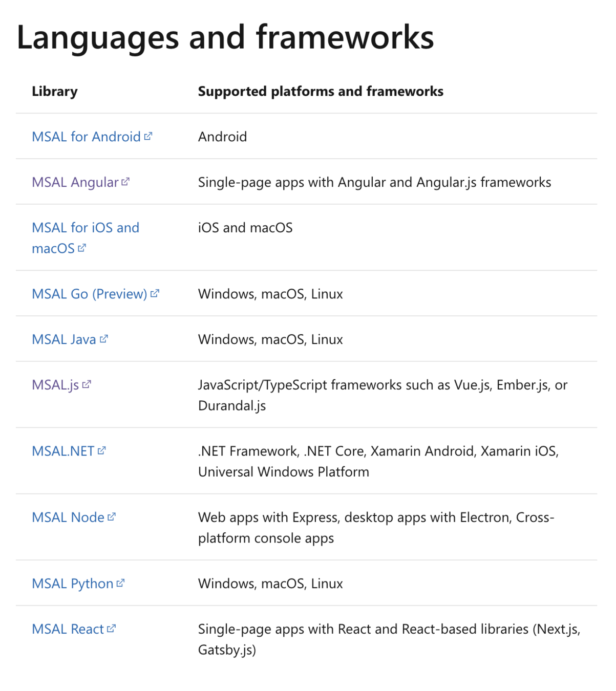Click external-link icon beside MSAL Python
The image size is (616, 691).
(x=120, y=583)
